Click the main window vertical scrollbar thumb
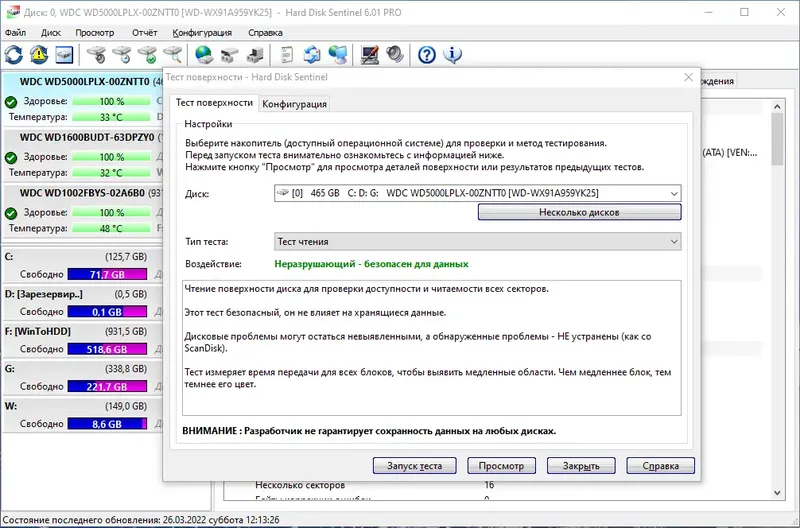Screen dimensions: 800x528 click(777, 139)
